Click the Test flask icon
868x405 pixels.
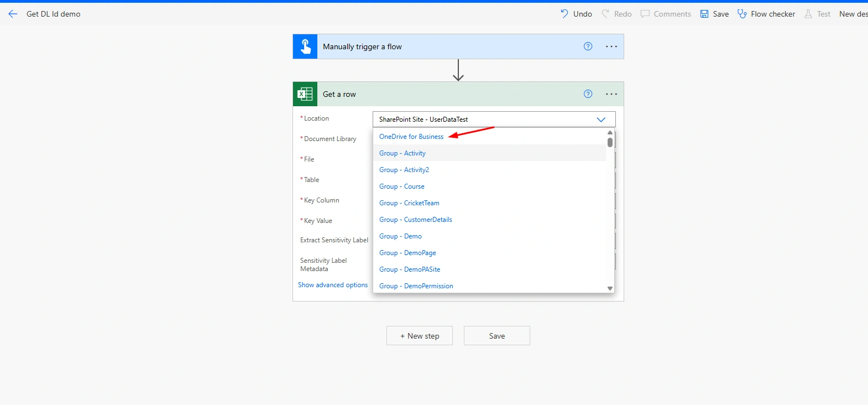coord(808,14)
